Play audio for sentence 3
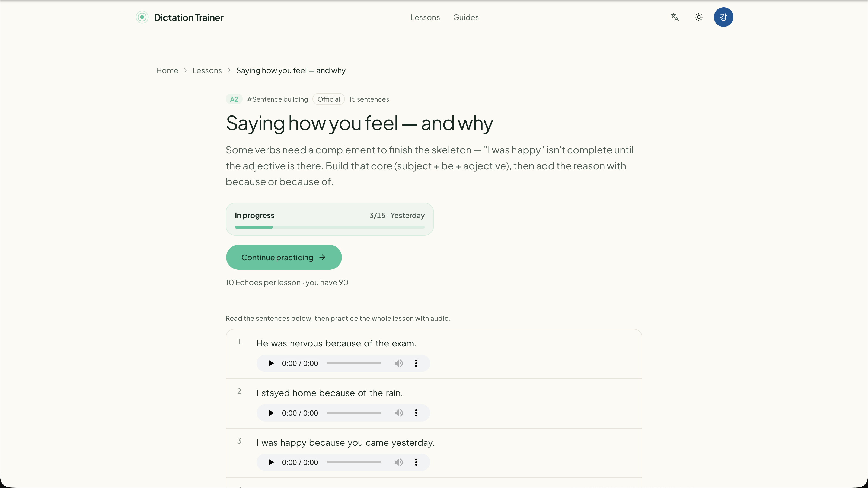Image resolution: width=868 pixels, height=488 pixels. [x=271, y=462]
